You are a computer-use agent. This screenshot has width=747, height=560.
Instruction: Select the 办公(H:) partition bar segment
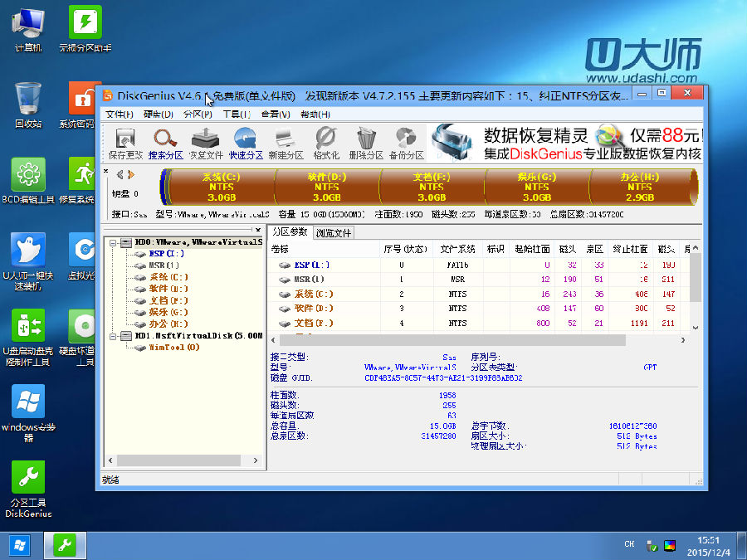click(640, 187)
